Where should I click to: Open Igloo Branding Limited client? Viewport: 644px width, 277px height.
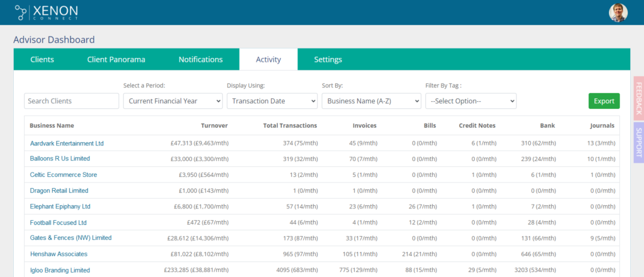(60, 270)
